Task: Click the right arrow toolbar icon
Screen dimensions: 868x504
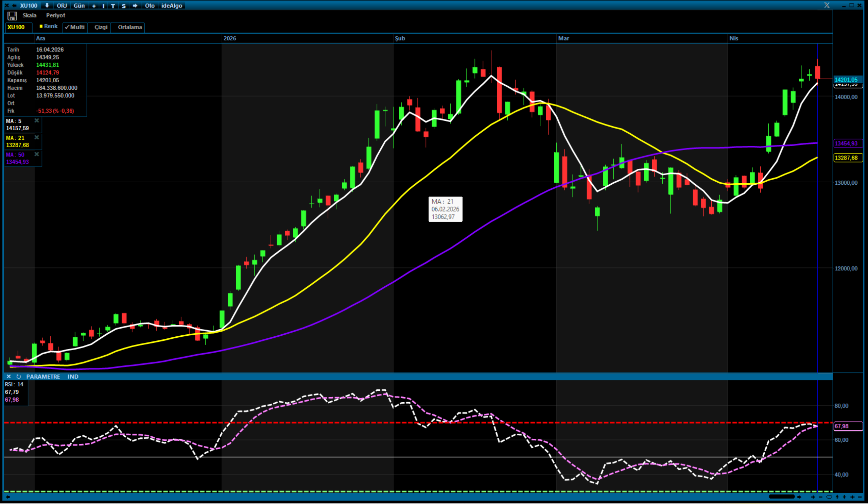Action: [135, 5]
